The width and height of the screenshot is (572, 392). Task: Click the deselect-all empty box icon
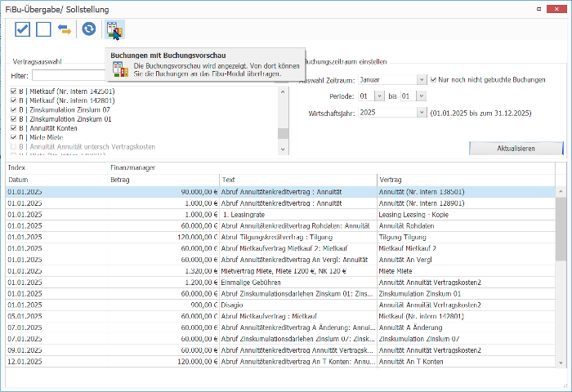(x=43, y=29)
